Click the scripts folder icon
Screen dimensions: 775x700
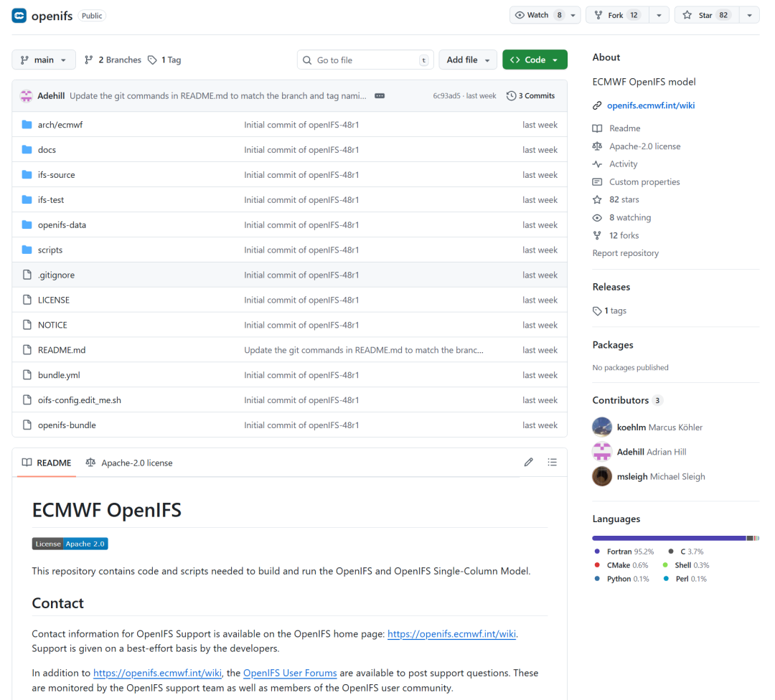[x=27, y=250]
